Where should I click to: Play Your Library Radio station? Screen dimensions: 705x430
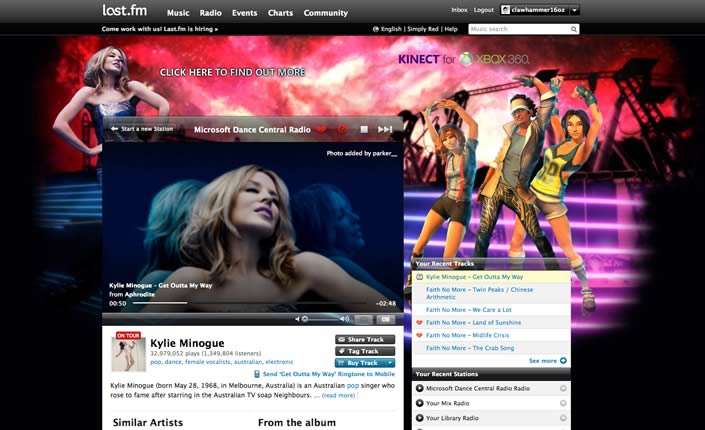point(419,418)
